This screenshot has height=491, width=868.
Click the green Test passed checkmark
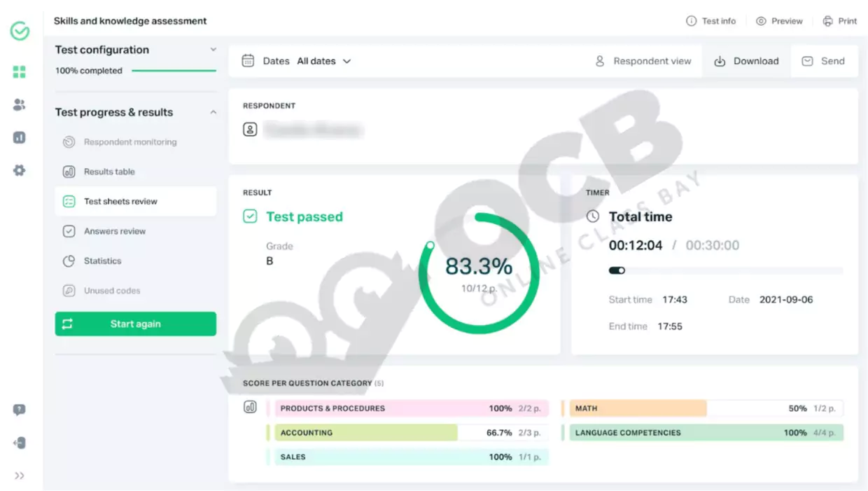click(x=250, y=216)
